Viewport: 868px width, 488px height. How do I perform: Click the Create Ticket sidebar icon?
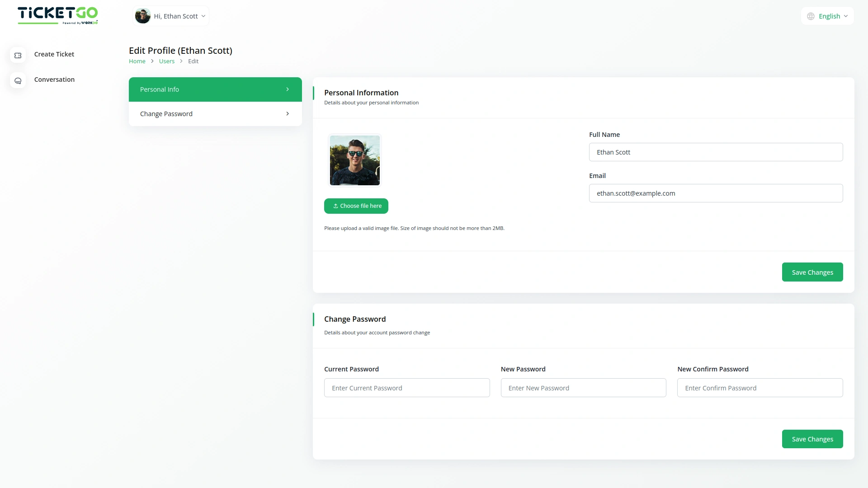(x=18, y=55)
